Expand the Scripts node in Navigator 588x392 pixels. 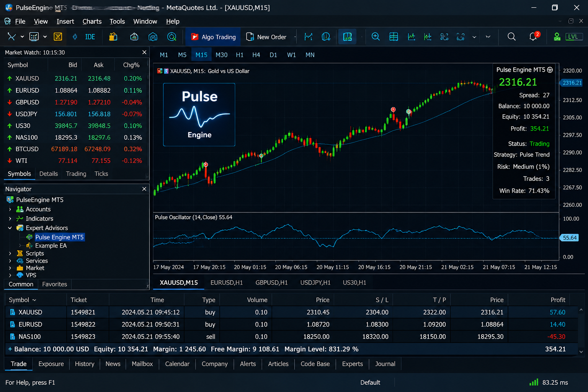click(x=10, y=253)
